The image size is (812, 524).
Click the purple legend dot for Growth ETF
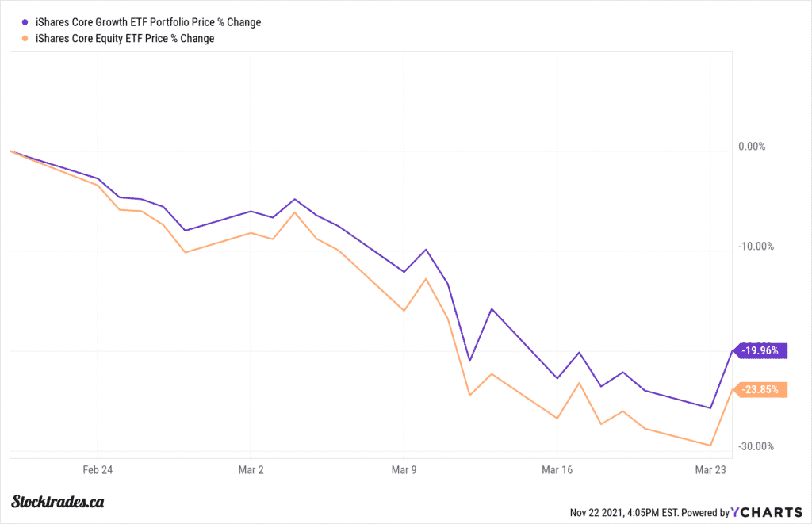click(28, 23)
